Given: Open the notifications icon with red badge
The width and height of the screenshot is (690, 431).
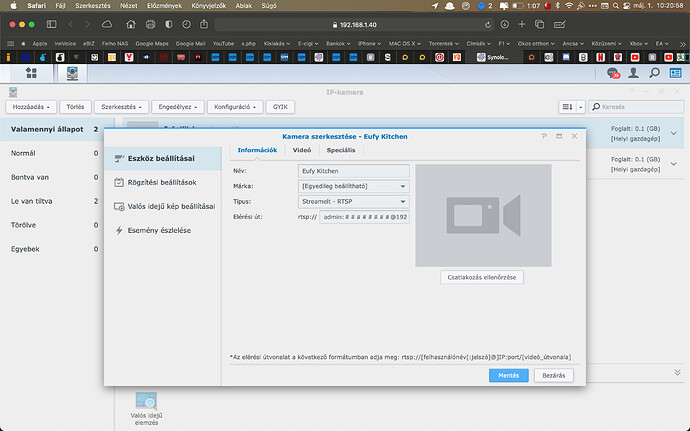Looking at the screenshot, I should tap(614, 73).
